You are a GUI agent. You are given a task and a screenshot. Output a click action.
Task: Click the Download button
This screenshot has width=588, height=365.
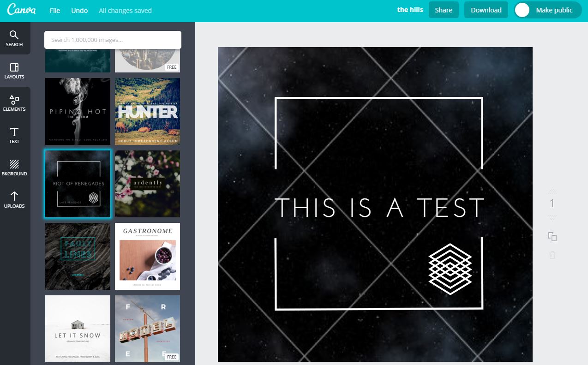[x=486, y=10]
